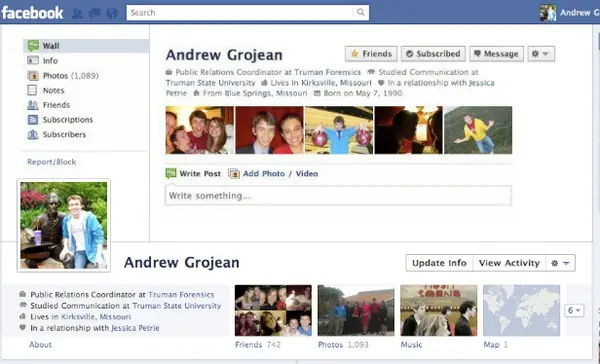
Task: Click the Friends text in left sidebar
Action: tap(56, 105)
